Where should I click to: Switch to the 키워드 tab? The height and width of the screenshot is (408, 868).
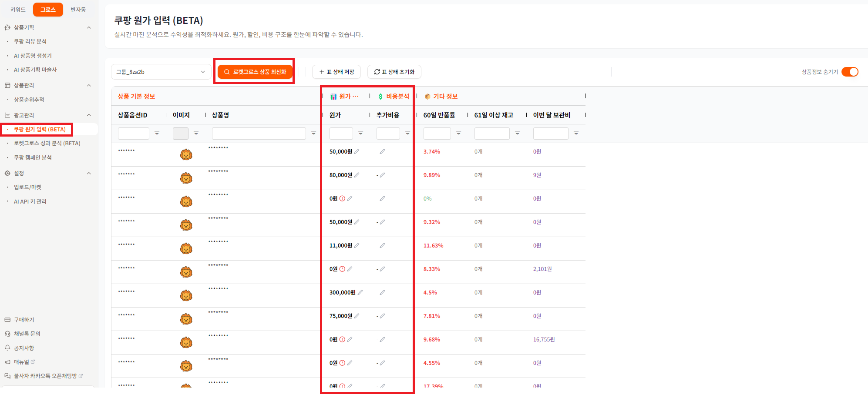tap(18, 10)
